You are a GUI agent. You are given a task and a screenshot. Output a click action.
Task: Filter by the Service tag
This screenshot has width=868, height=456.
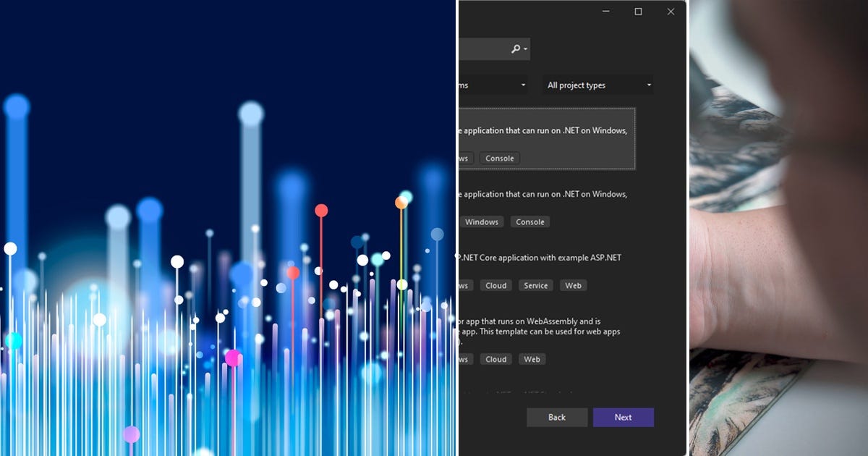click(x=535, y=285)
